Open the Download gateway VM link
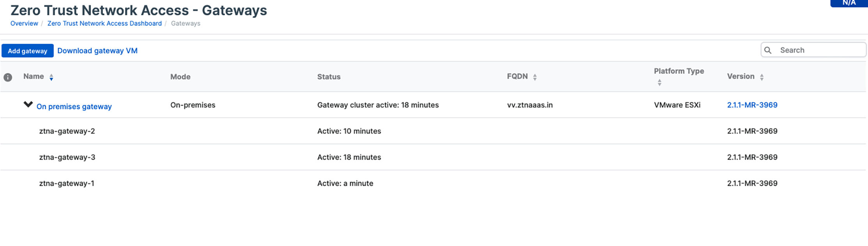868x246 pixels. 97,51
